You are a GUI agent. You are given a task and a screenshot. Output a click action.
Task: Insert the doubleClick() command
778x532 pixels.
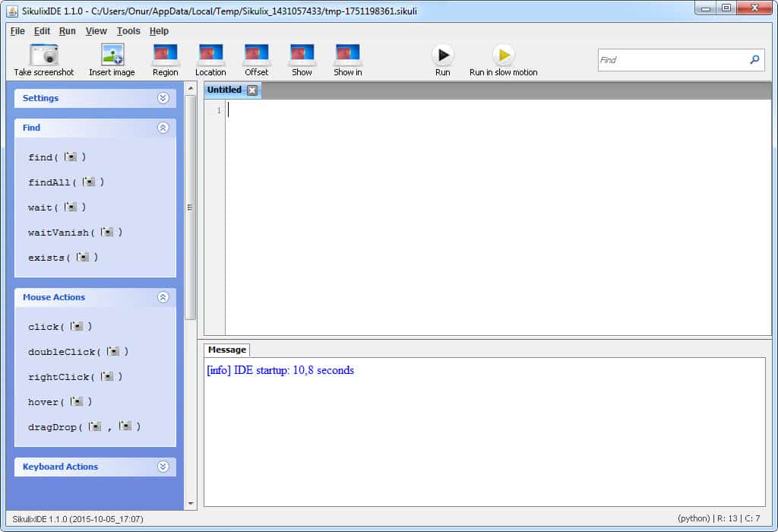77,352
